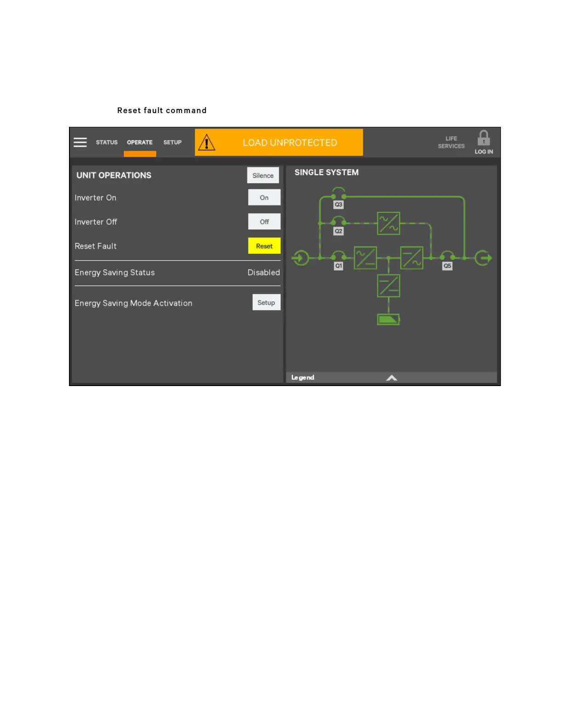Turn inverter off with Off button

[x=264, y=222]
